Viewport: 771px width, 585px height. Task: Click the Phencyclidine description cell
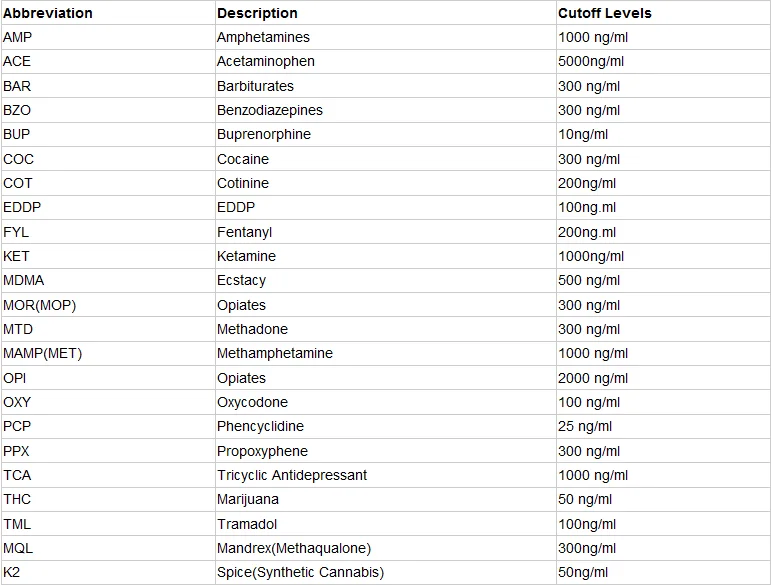click(x=260, y=426)
